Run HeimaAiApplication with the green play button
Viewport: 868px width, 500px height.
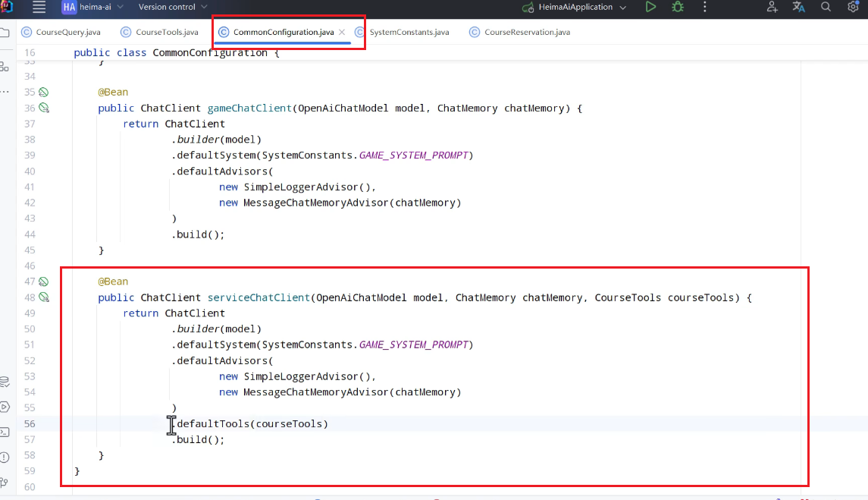coord(651,7)
